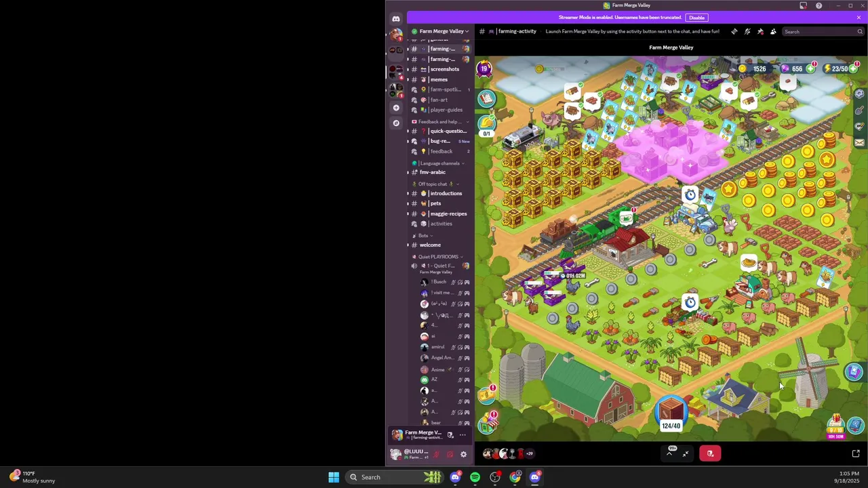Open the welcome channel
Screen dimensions: 868x488
(439, 245)
